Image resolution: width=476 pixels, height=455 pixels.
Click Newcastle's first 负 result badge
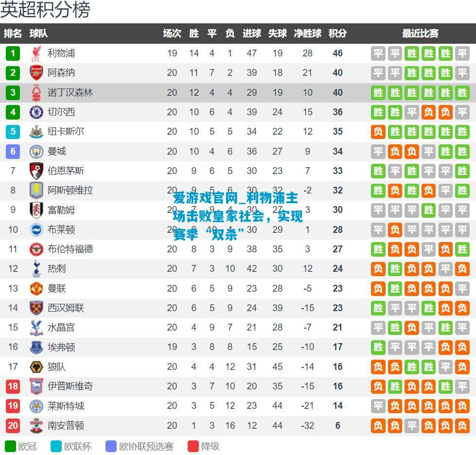[x=378, y=132]
